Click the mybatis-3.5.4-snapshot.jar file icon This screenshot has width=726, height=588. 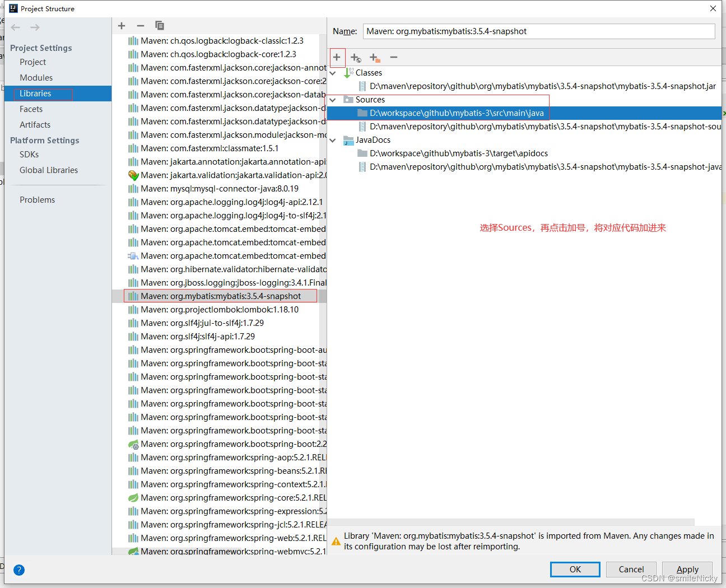(362, 86)
